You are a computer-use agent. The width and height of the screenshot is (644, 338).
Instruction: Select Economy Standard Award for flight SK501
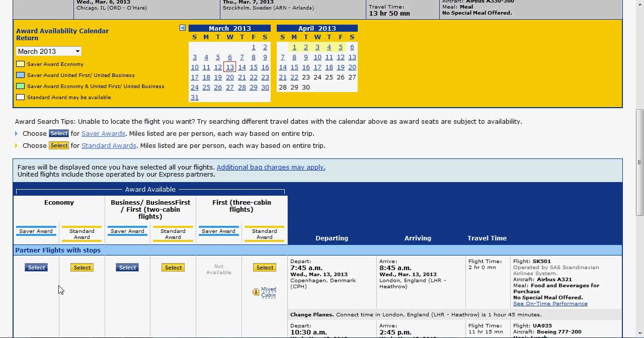[82, 268]
